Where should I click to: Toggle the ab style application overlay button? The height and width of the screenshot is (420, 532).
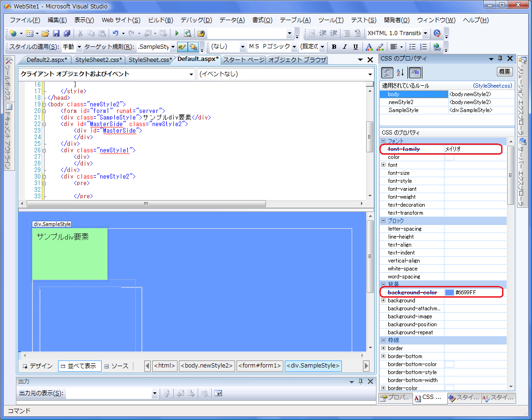pos(182,47)
